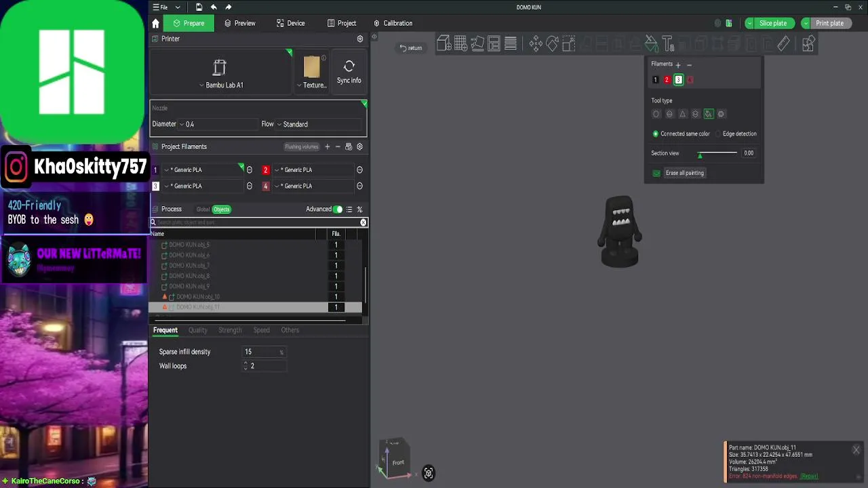This screenshot has height=488, width=868.
Task: Select the Scale tool in the toolbar
Action: (x=569, y=44)
